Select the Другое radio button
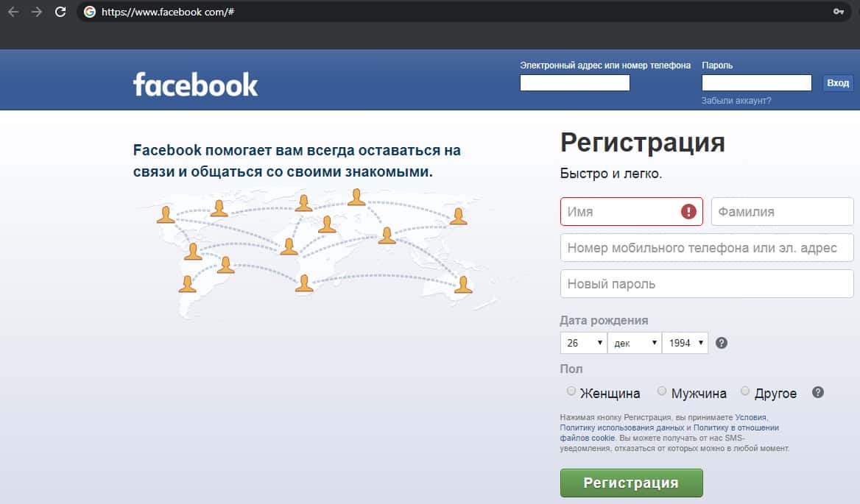 tap(745, 391)
